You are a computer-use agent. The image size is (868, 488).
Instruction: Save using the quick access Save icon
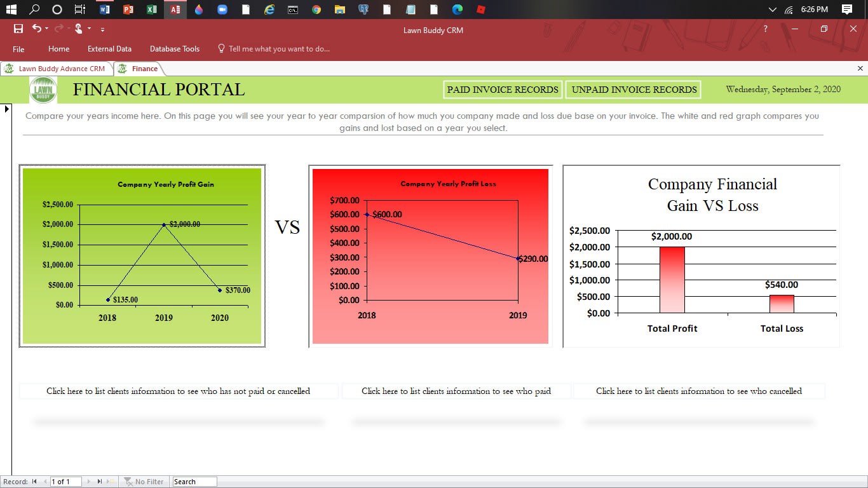(18, 29)
